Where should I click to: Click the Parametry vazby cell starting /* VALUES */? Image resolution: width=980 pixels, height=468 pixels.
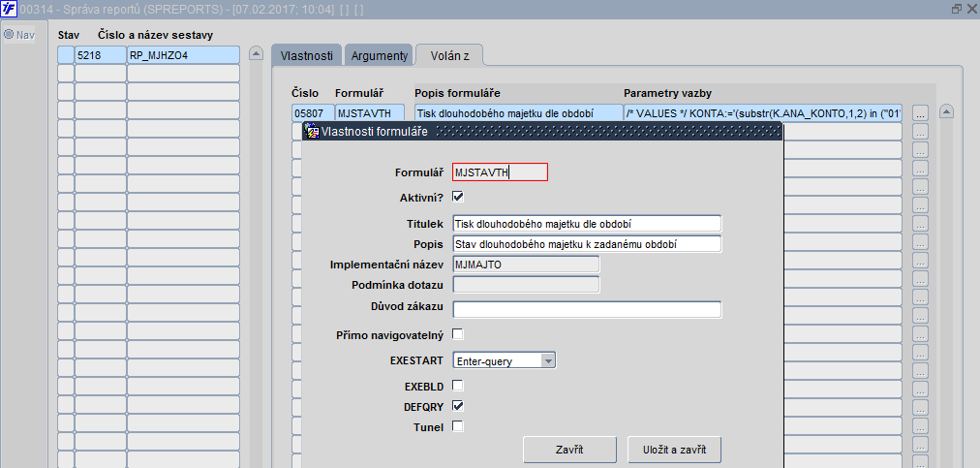click(763, 113)
